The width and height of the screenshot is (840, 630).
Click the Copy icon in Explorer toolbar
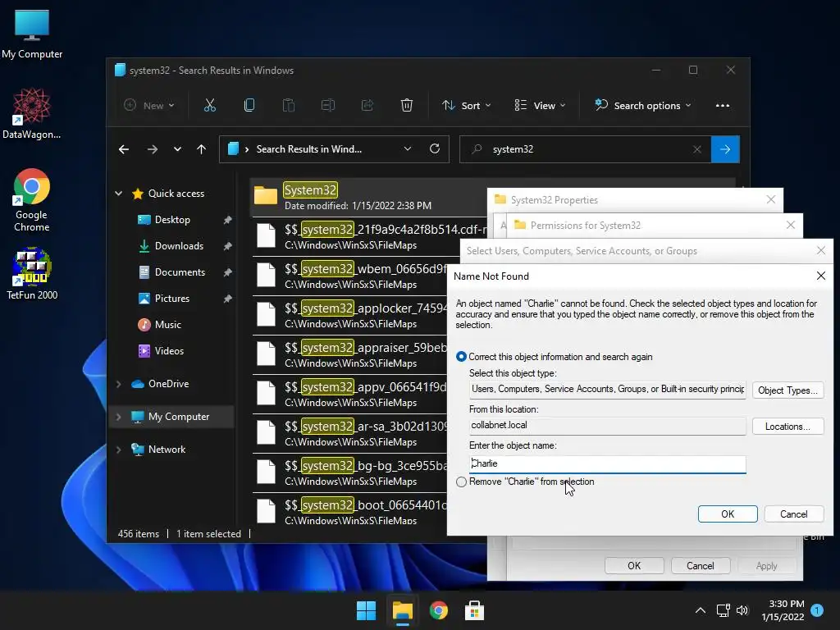pos(249,106)
